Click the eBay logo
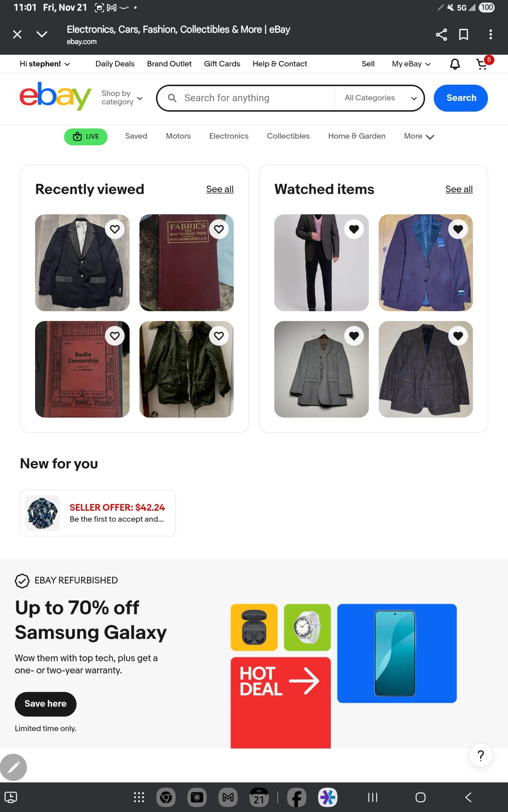Screen dimensions: 508x812 click(55, 96)
